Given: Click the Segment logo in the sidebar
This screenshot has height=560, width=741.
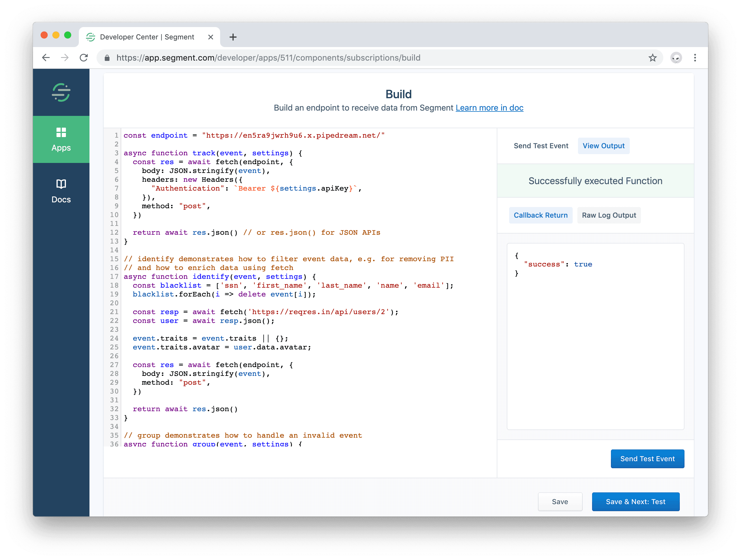Looking at the screenshot, I should [61, 93].
